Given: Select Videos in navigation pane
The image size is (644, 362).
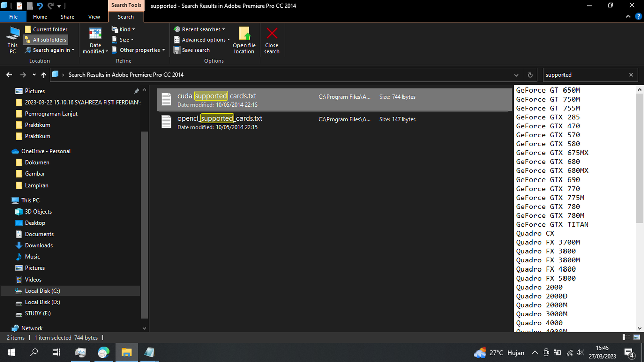Looking at the screenshot, I should pos(33,280).
